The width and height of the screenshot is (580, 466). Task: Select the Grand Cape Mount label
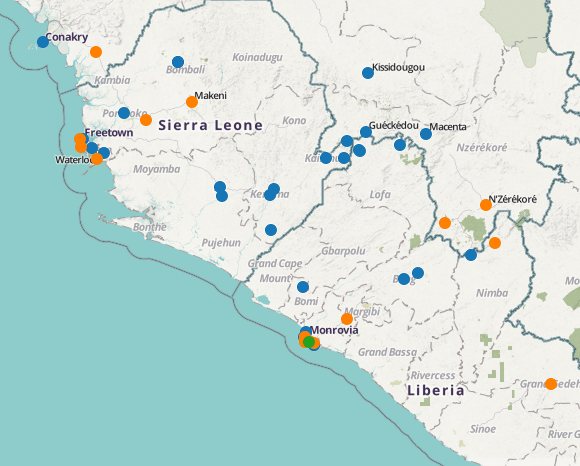[x=275, y=271]
